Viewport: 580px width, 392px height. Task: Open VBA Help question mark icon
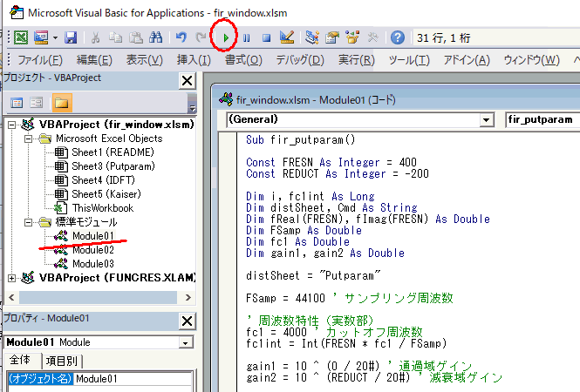coord(397,37)
